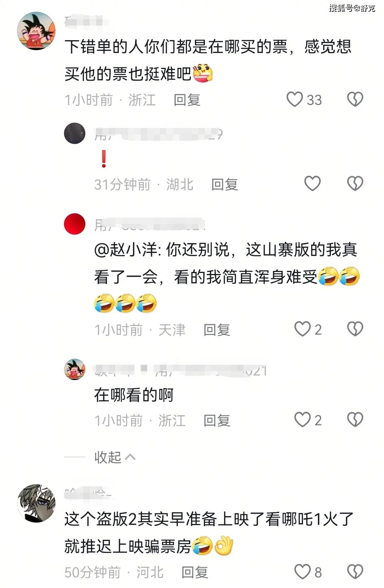384x588 pixels.
Task: Reply to the Hubei comment
Action: (x=225, y=185)
